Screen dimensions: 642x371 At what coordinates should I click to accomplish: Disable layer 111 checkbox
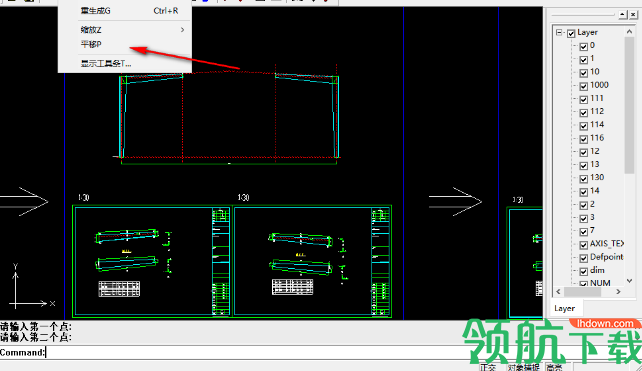click(x=584, y=100)
